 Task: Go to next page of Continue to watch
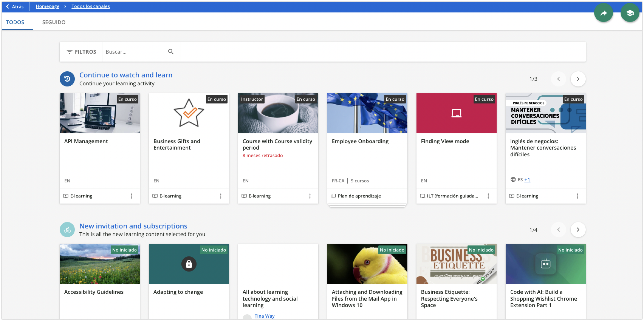(x=578, y=79)
